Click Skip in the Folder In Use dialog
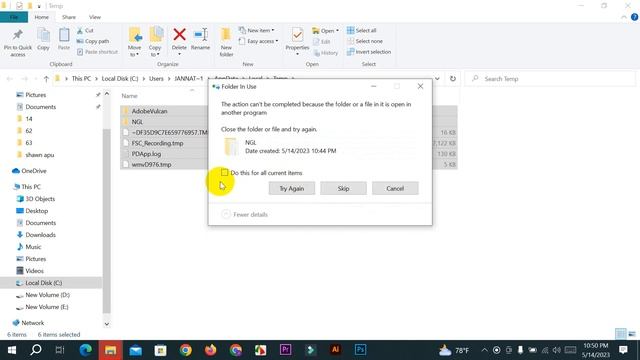The width and height of the screenshot is (640, 360). coord(343,189)
